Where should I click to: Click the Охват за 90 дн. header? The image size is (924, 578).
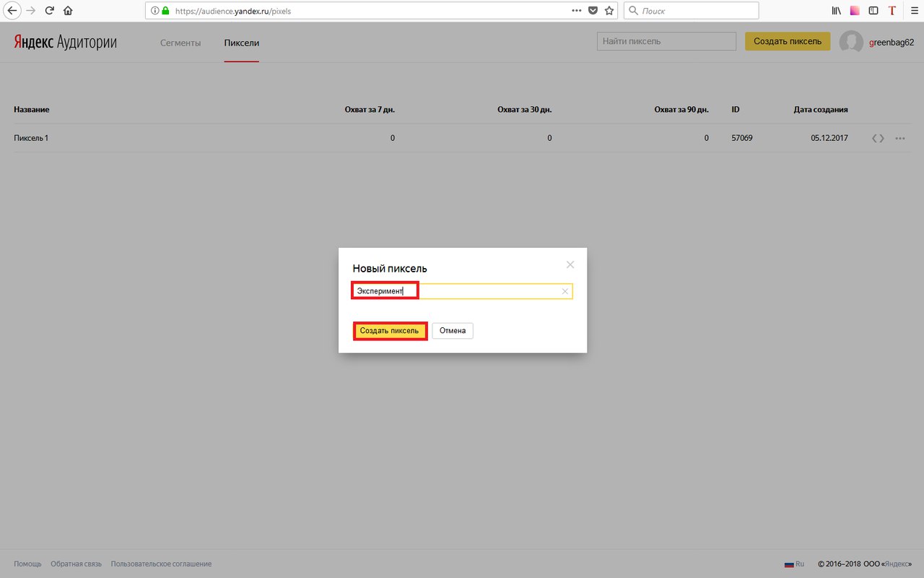(681, 110)
